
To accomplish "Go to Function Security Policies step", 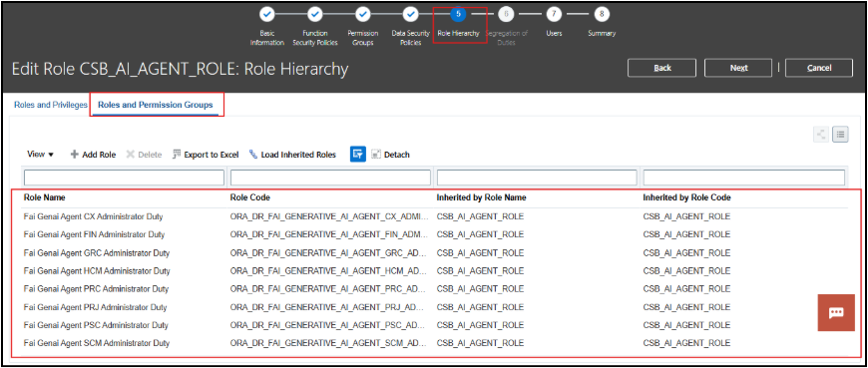I will click(314, 13).
